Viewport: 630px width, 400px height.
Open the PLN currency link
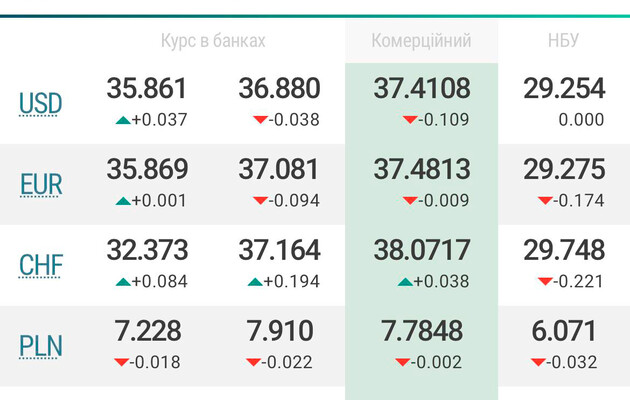pos(41,347)
